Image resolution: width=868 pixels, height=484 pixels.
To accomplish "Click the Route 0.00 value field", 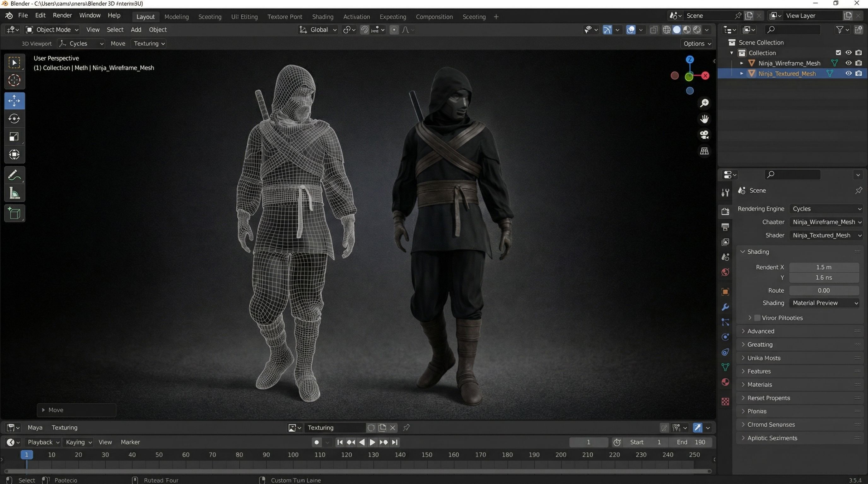I will (824, 291).
